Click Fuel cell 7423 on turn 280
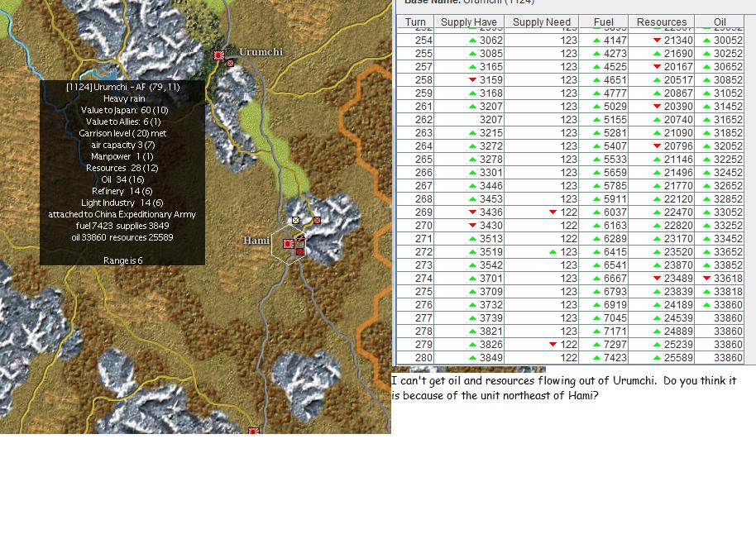This screenshot has width=756, height=558. (604, 358)
